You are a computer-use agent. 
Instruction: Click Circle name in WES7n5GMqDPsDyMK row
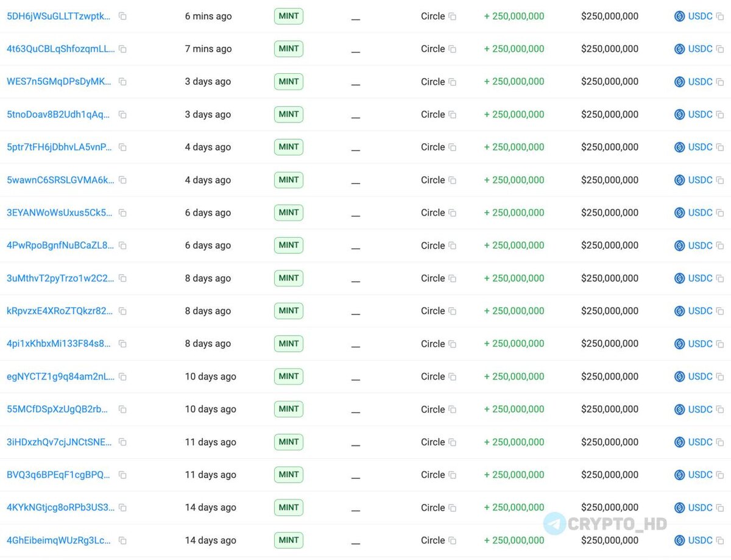433,82
